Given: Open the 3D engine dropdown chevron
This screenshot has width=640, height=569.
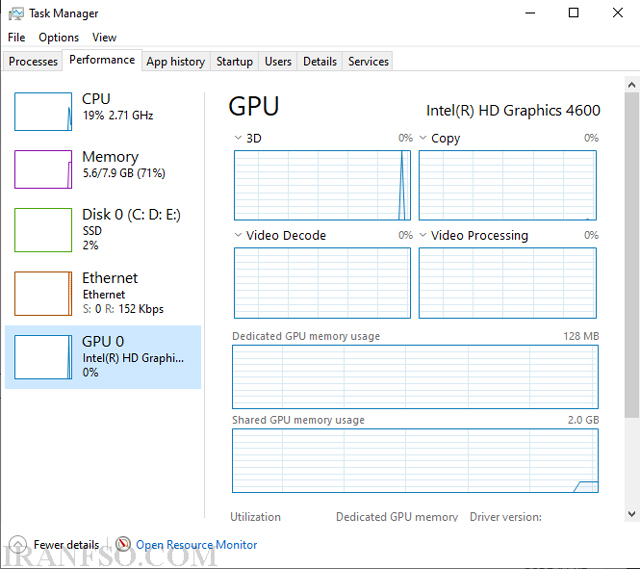Looking at the screenshot, I should (x=238, y=138).
